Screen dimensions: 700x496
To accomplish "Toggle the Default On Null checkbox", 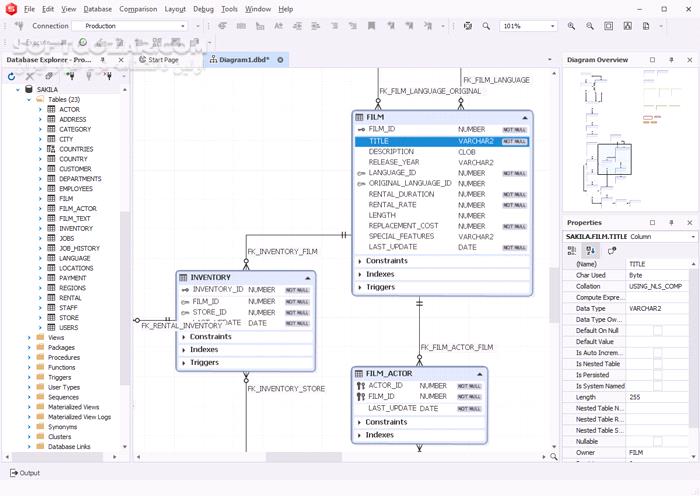I will (x=658, y=331).
